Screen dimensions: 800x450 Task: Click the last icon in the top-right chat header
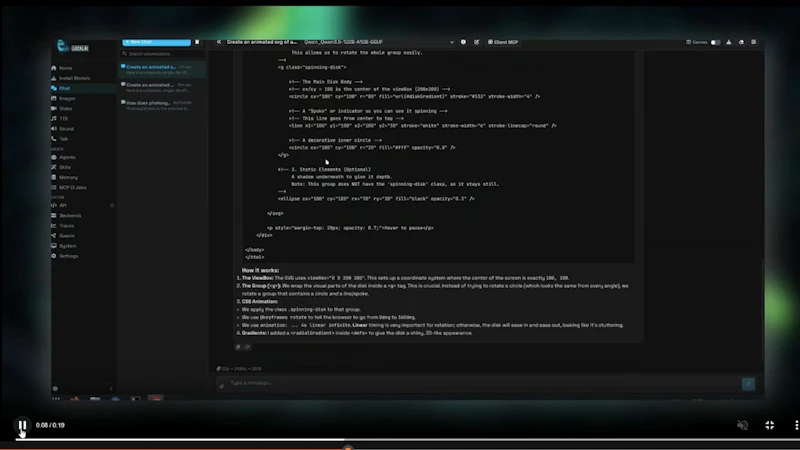(x=754, y=42)
